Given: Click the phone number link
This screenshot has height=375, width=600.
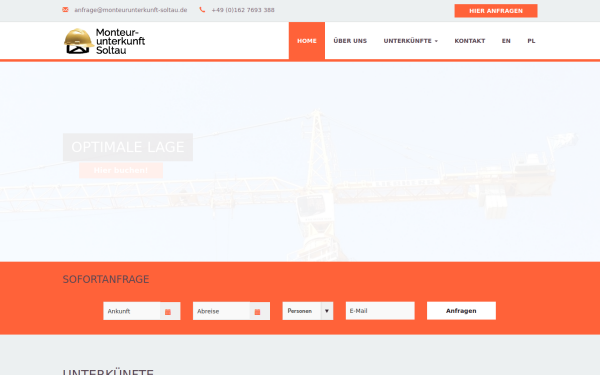Looking at the screenshot, I should [x=243, y=10].
